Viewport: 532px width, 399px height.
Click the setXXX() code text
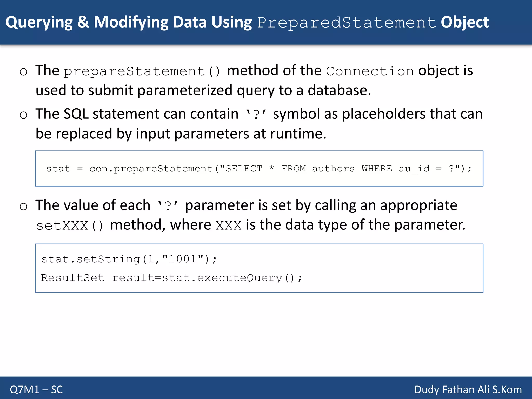pos(70,225)
